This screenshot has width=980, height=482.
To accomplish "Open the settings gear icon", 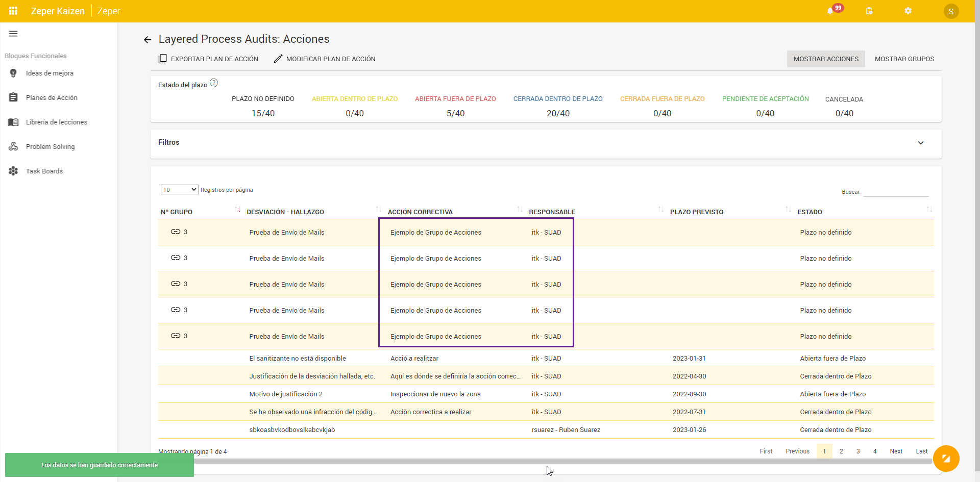I will click(x=908, y=11).
